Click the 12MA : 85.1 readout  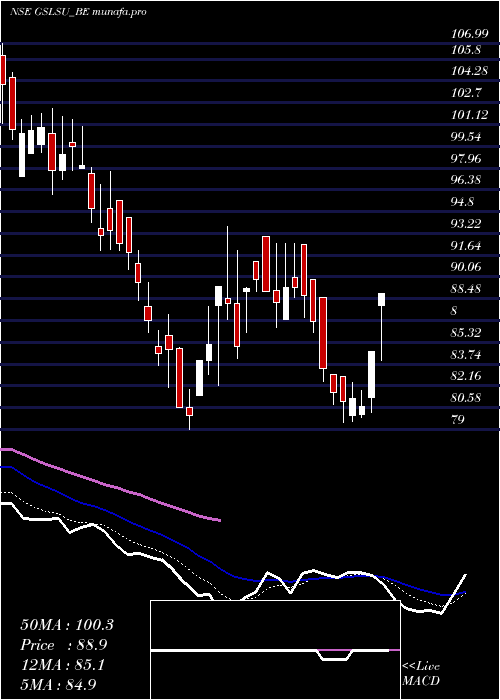pos(62,665)
